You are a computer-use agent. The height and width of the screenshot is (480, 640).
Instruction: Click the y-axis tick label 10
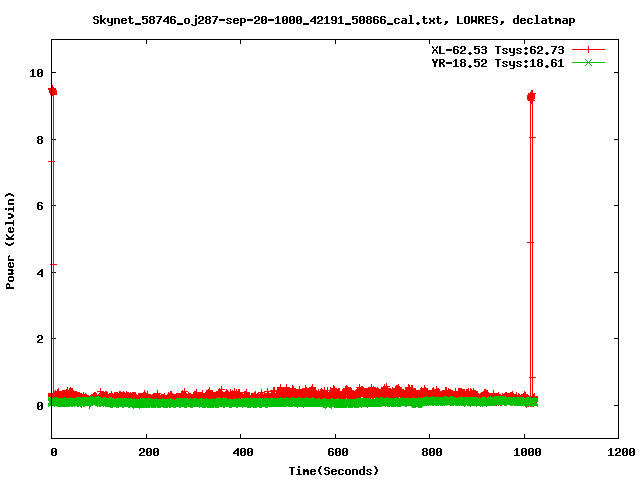36,73
